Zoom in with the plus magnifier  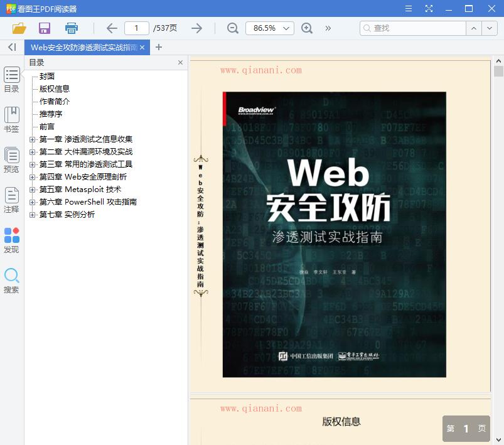point(307,28)
